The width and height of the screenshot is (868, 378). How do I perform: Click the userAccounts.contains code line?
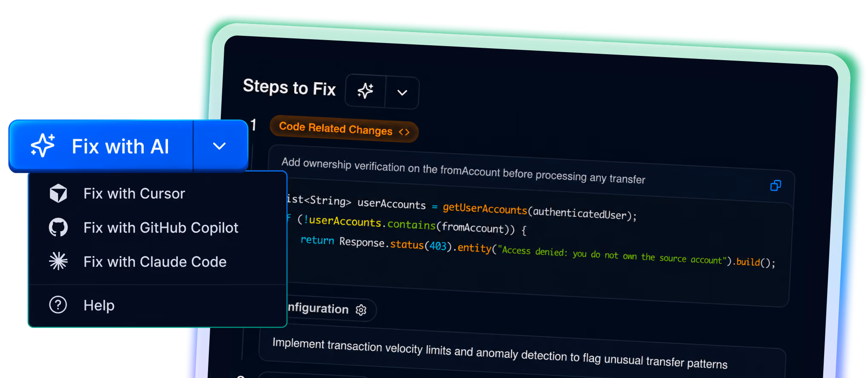[x=407, y=224]
